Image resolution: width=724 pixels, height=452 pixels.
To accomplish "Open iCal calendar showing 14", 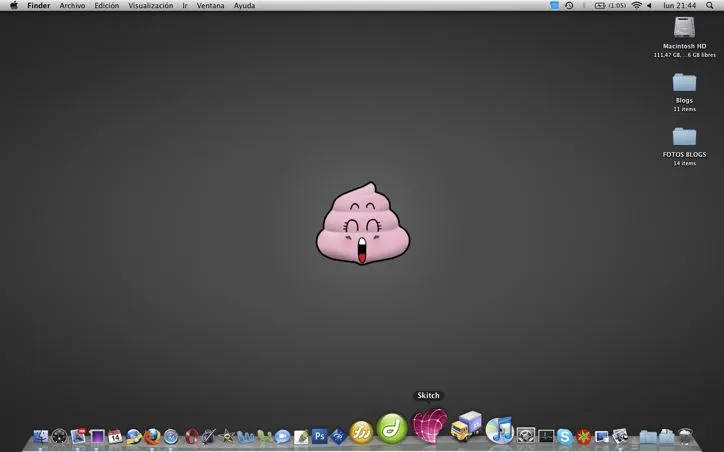I will click(115, 436).
